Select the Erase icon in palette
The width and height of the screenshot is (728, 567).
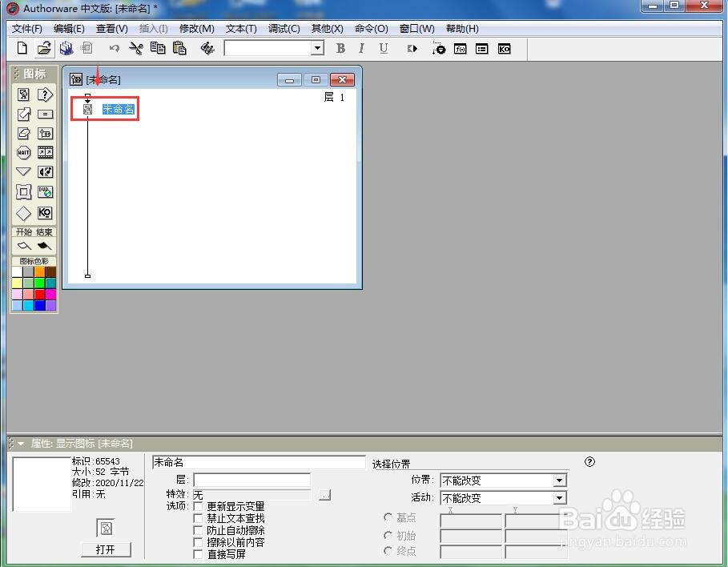[24, 134]
